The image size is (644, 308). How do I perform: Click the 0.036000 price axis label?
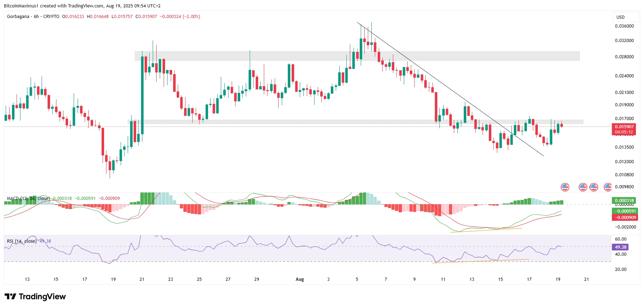(624, 26)
